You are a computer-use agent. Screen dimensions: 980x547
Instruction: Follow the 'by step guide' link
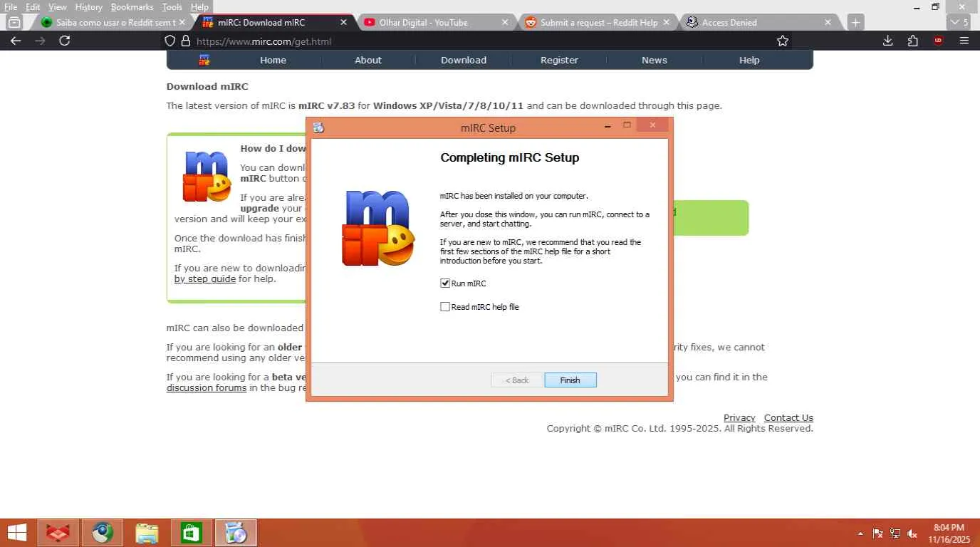click(205, 279)
